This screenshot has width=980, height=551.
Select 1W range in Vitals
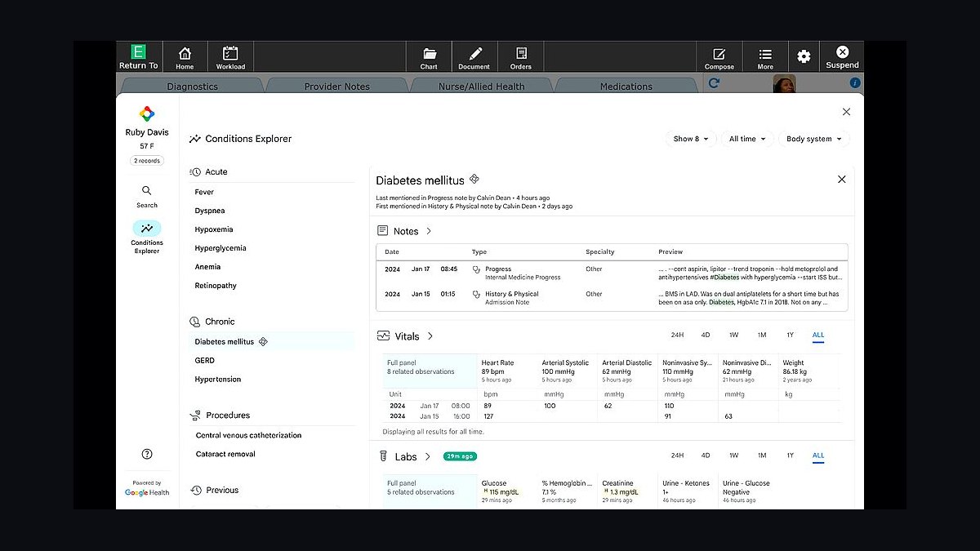click(x=733, y=335)
